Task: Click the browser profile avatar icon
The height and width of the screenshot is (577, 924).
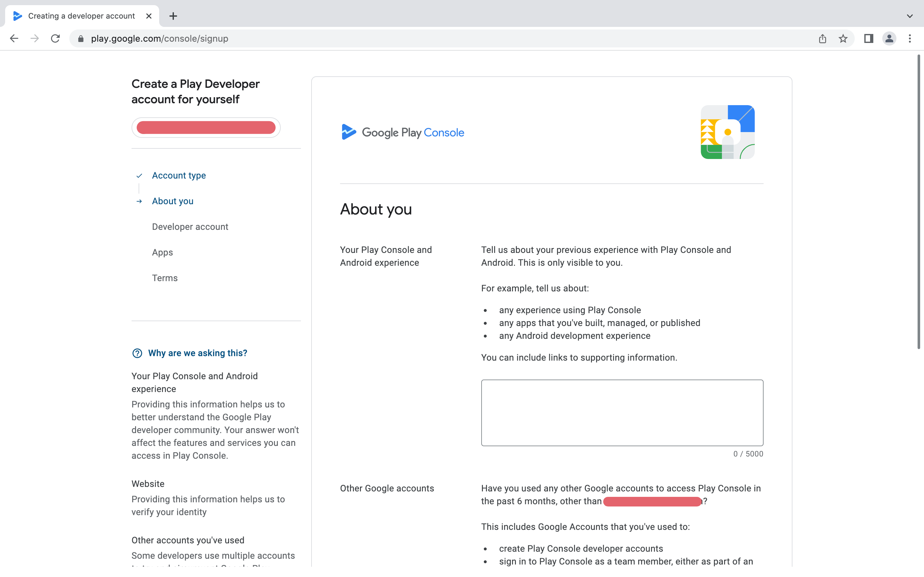Action: click(x=889, y=38)
